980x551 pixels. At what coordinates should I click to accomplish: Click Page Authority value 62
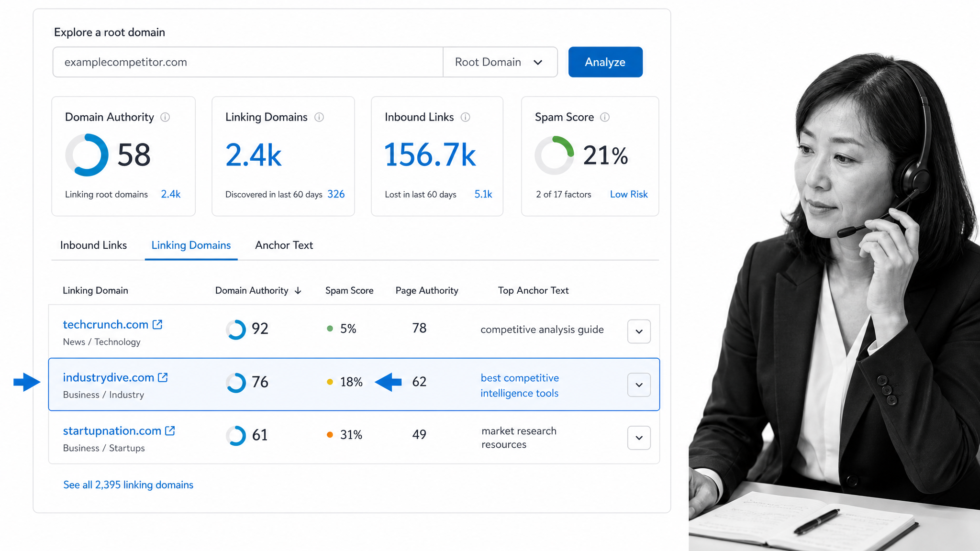419,382
